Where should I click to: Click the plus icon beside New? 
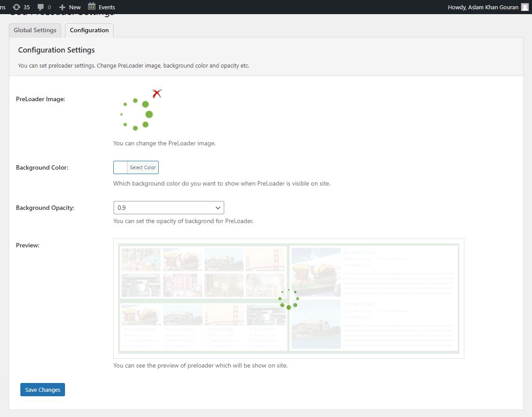coord(62,7)
